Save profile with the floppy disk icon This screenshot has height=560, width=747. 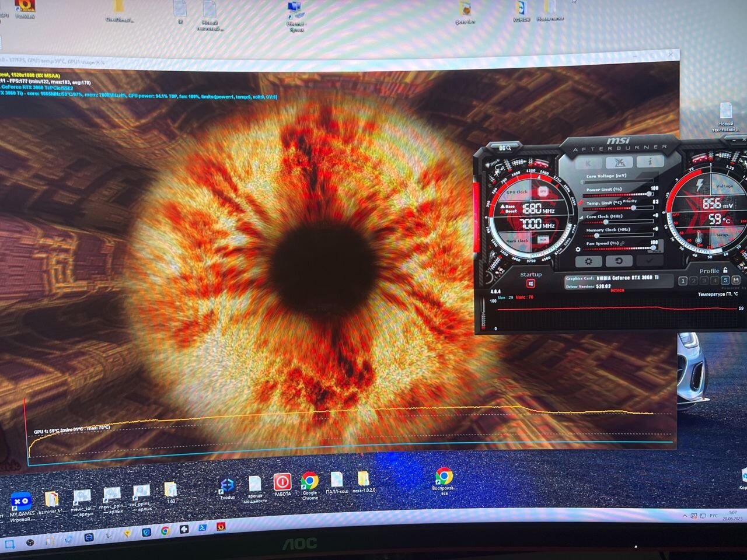[736, 281]
